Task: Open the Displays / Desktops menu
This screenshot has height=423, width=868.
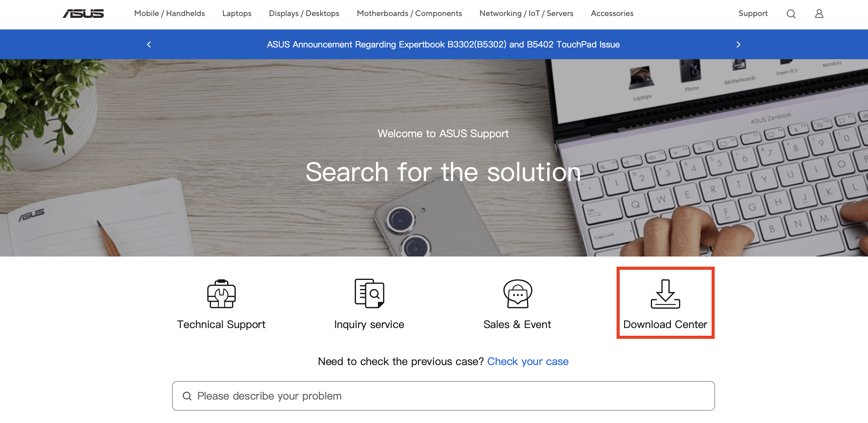Action: pos(304,14)
